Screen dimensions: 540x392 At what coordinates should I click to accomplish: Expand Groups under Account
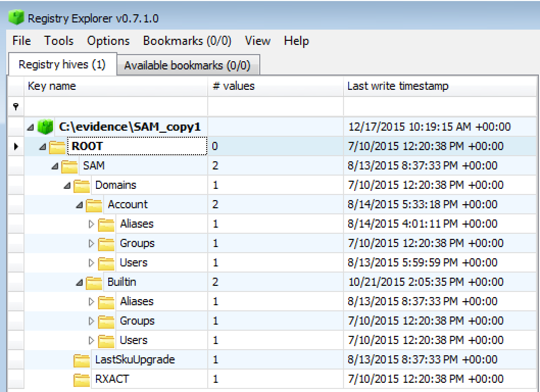pyautogui.click(x=91, y=243)
